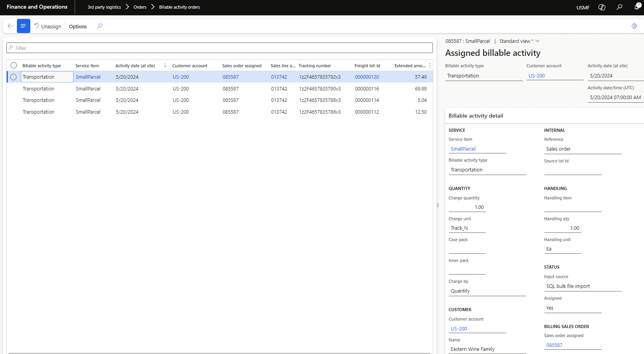Click tracking number 1z2F4657835790v3
This screenshot has height=354, width=644.
(320, 89)
